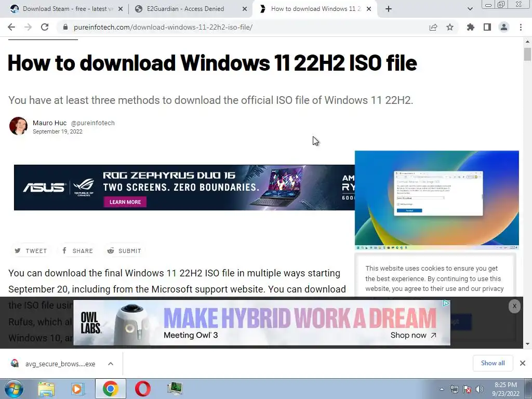Expand the tab search chevron
This screenshot has width=532, height=399.
470,9
